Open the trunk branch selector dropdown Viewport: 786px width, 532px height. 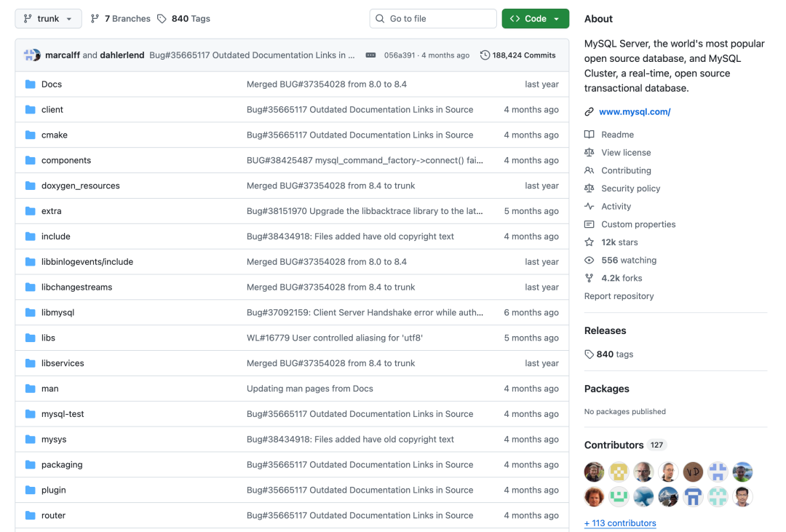click(48, 18)
